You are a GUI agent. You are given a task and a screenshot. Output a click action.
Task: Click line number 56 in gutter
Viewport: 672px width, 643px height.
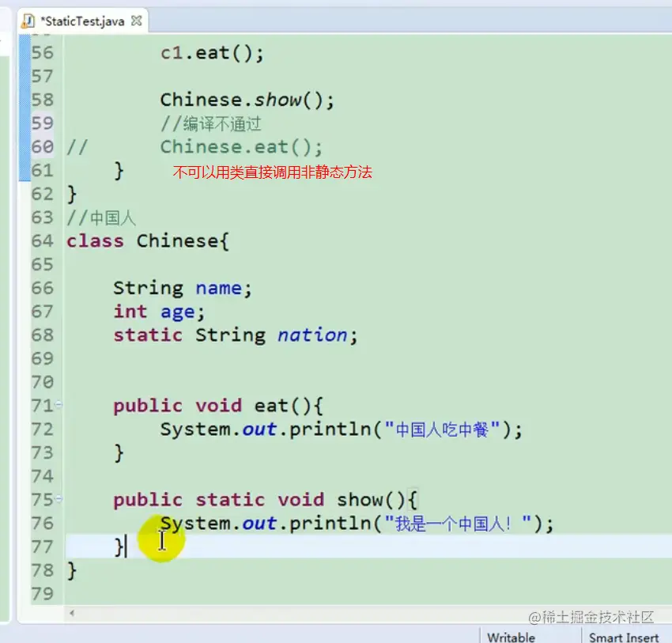pyautogui.click(x=42, y=53)
